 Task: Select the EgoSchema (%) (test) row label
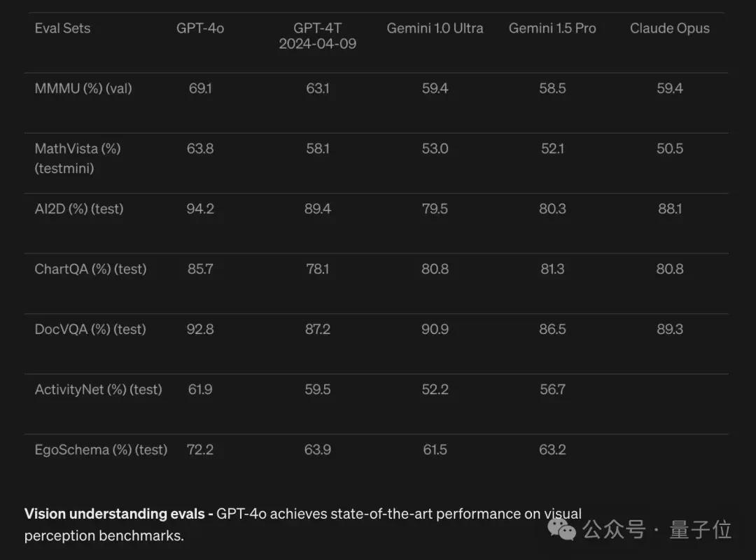coord(101,449)
